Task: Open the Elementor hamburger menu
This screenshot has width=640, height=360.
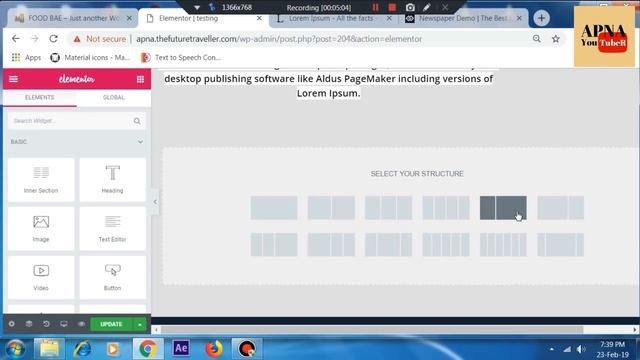Action: (x=13, y=79)
